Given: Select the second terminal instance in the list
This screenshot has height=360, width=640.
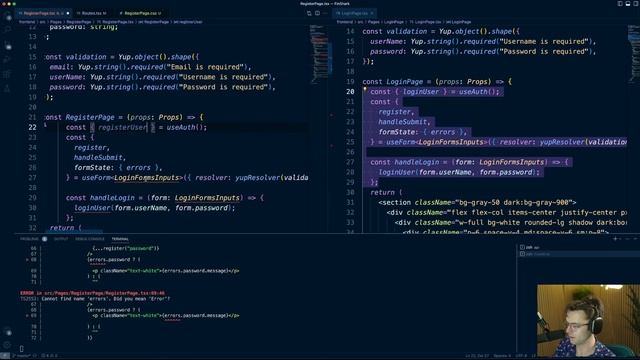Looking at the screenshot, I should pos(578,254).
